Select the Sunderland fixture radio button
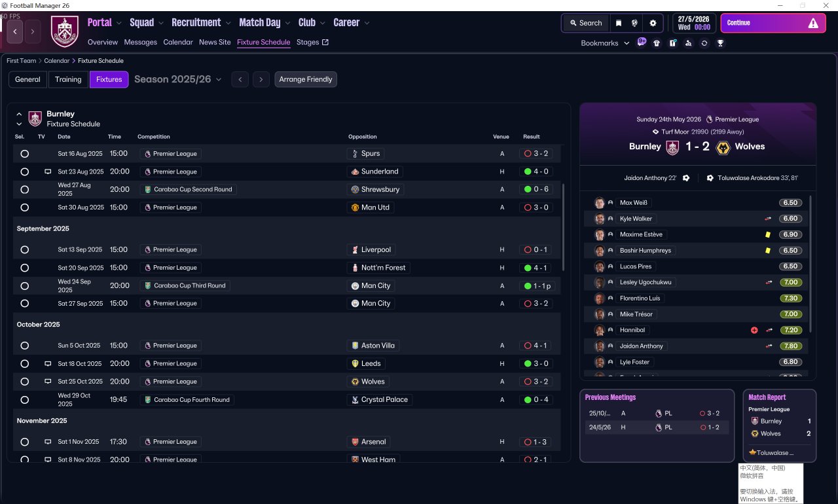Screen dimensions: 838x504 24,171
